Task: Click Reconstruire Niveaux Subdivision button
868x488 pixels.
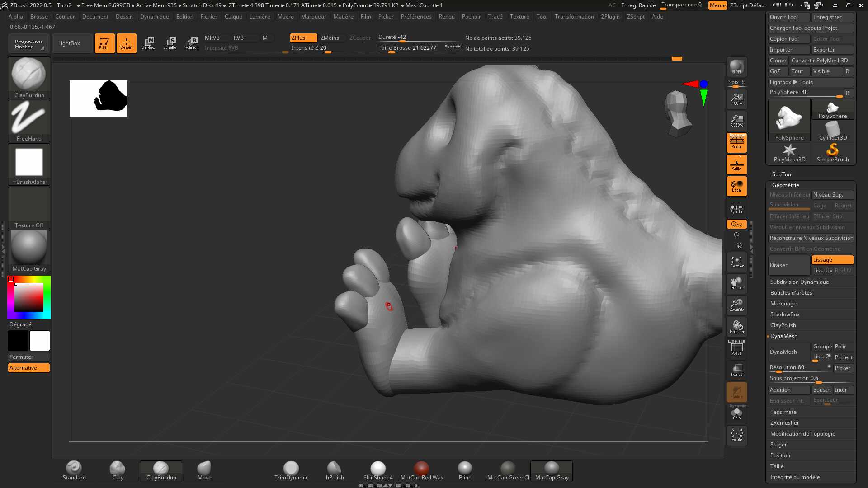Action: coord(811,238)
